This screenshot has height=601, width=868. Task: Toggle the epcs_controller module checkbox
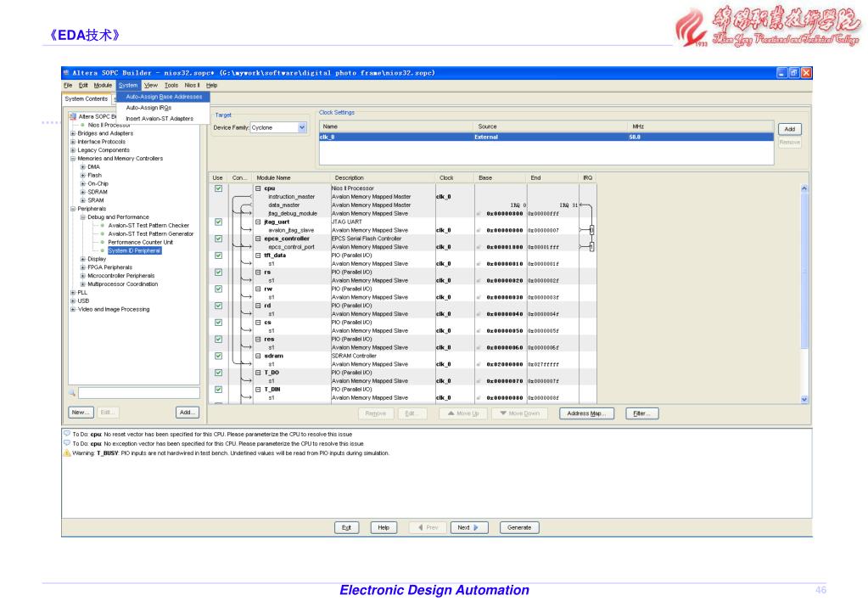pyautogui.click(x=219, y=239)
